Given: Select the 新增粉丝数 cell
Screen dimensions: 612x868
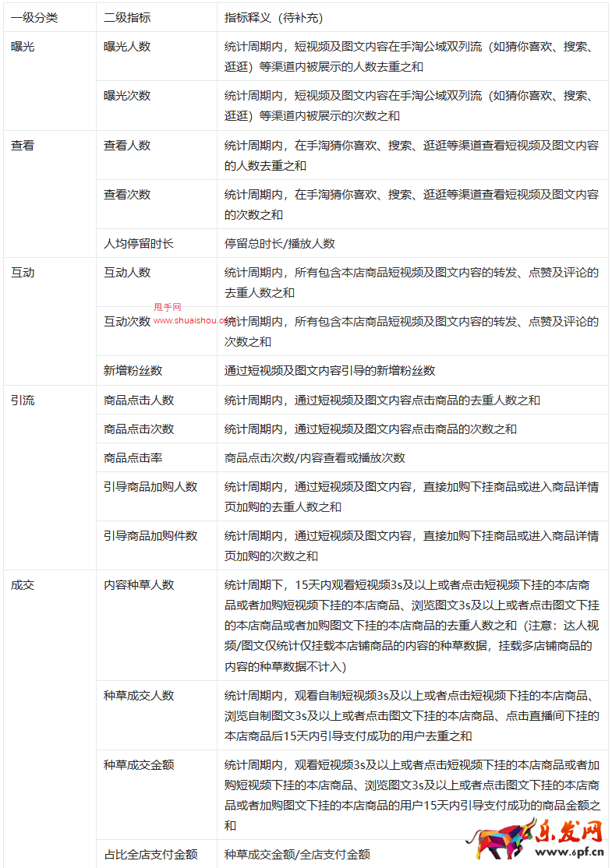Looking at the screenshot, I should point(157,370).
